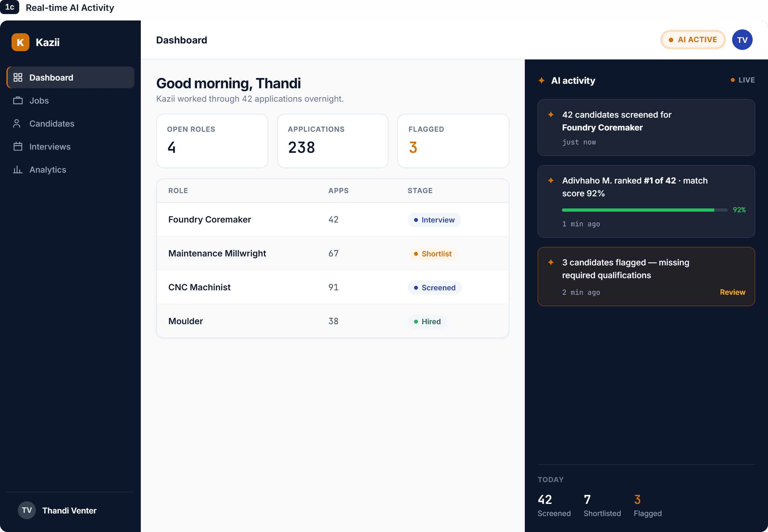This screenshot has width=768, height=532.
Task: Click the TV avatar beside Thandi Venter
Action: coord(27,510)
